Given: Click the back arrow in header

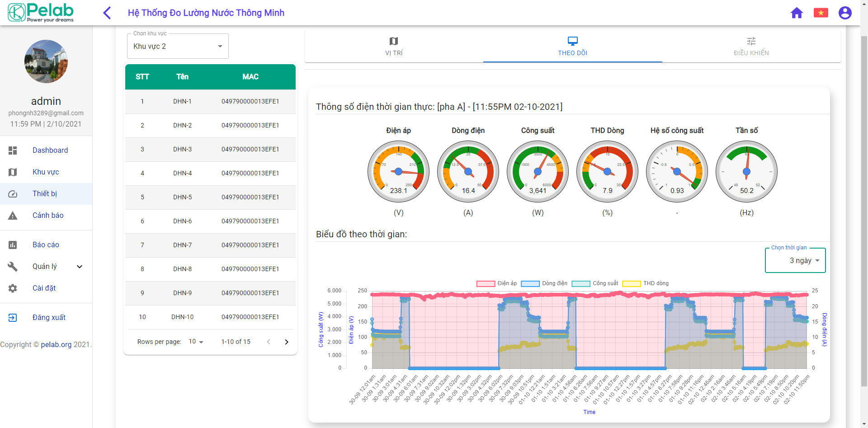Looking at the screenshot, I should click(107, 13).
